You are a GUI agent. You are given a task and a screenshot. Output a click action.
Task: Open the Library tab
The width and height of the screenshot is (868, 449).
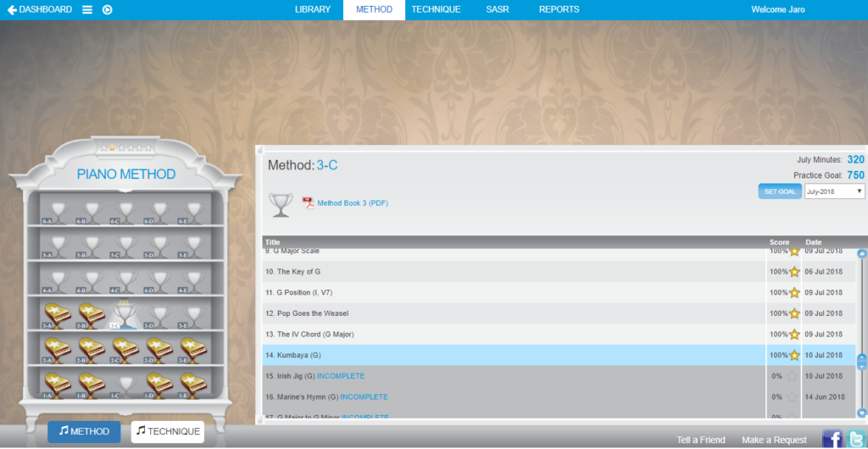313,9
